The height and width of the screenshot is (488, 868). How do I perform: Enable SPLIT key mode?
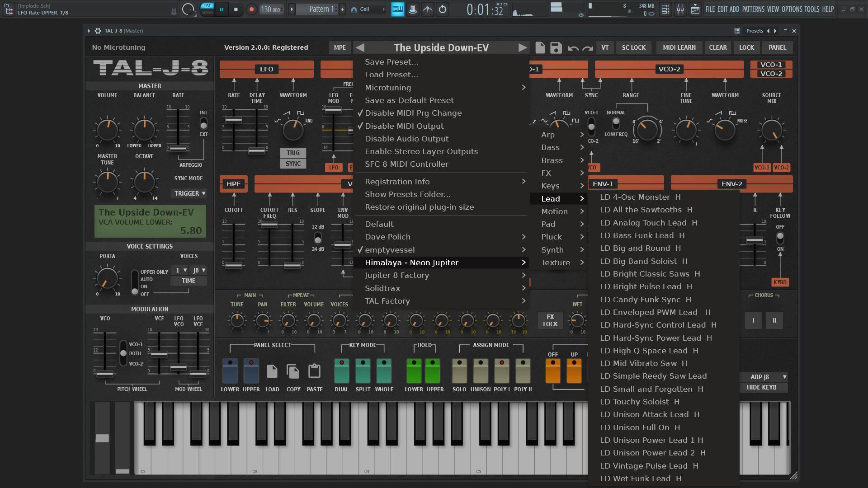point(363,371)
